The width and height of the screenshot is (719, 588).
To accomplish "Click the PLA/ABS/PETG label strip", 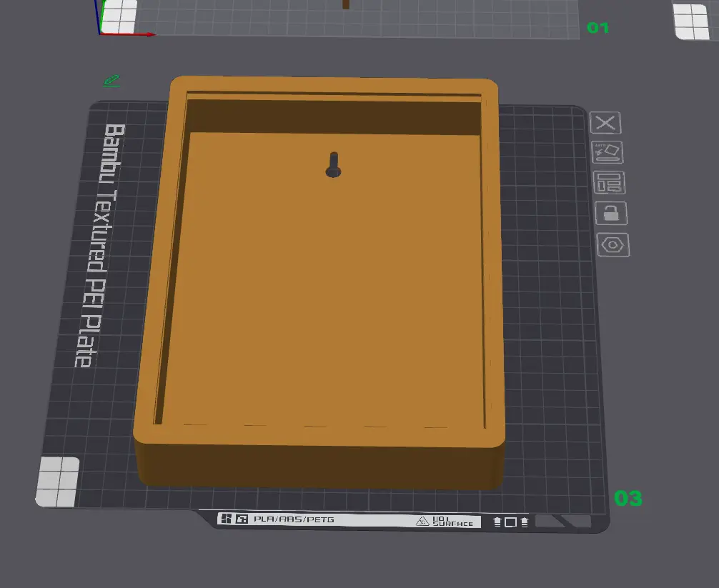I will tap(294, 519).
